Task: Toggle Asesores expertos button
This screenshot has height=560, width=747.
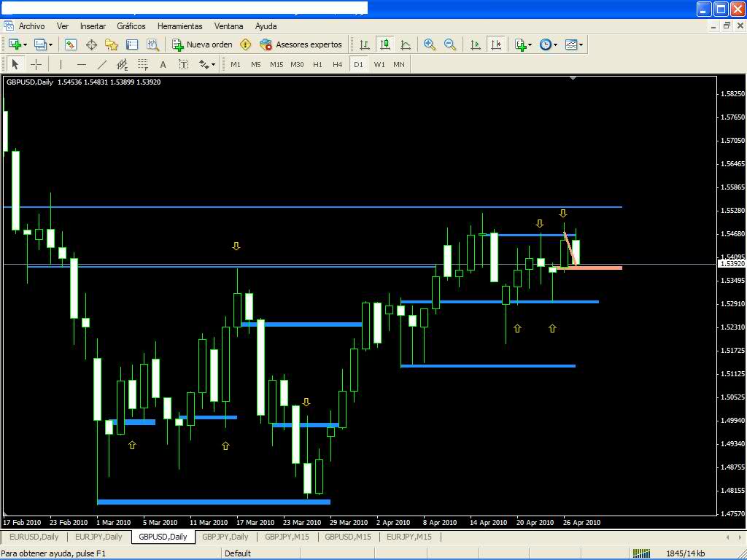Action: point(301,44)
